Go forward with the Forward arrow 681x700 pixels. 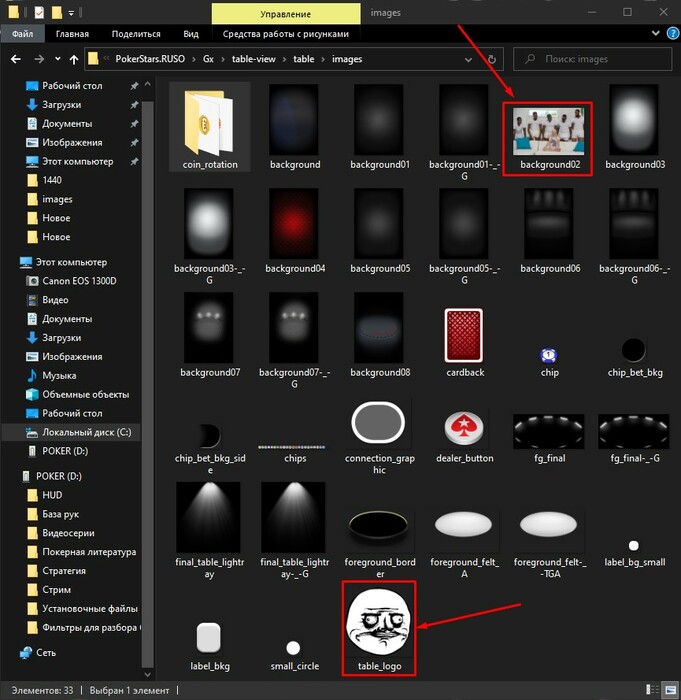coord(39,59)
